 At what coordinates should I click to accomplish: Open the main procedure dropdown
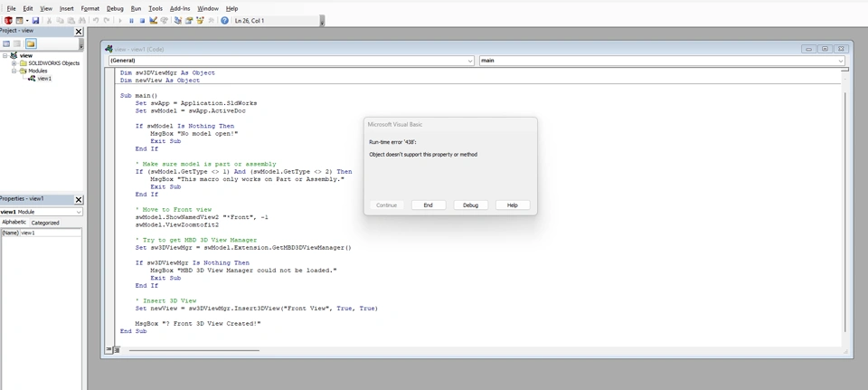[x=662, y=61]
